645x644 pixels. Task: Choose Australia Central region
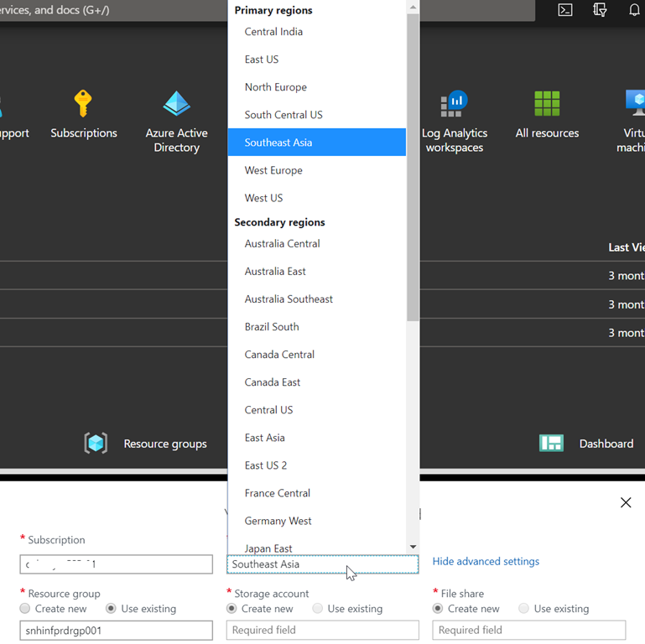317,243
